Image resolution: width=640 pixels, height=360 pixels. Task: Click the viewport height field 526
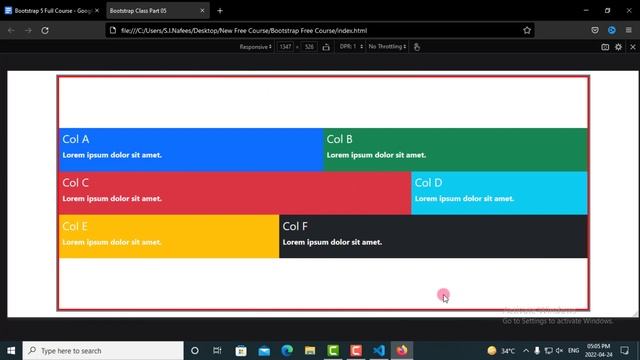click(309, 47)
